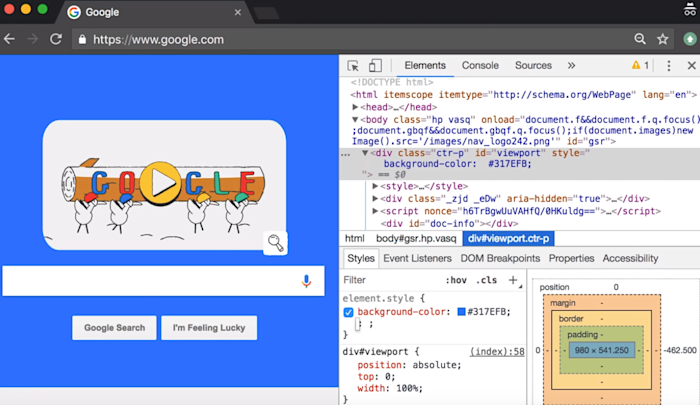The height and width of the screenshot is (405, 700).
Task: Expand the div with class _zjd _eDw
Action: point(375,199)
